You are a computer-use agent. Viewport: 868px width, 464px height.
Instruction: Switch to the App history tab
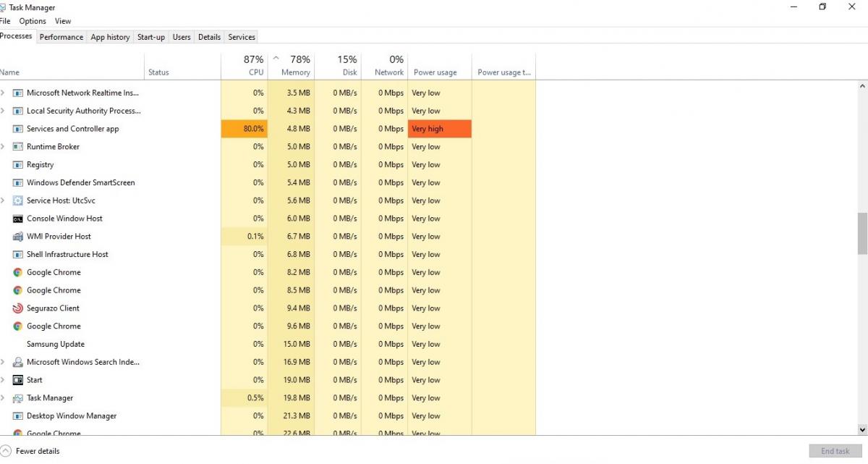tap(110, 37)
